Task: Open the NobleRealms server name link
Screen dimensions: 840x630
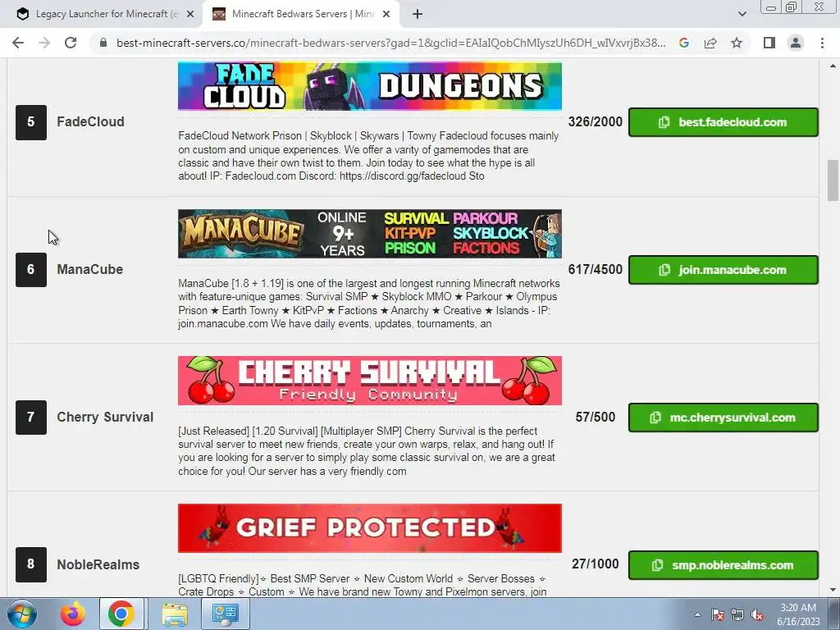Action: click(98, 564)
